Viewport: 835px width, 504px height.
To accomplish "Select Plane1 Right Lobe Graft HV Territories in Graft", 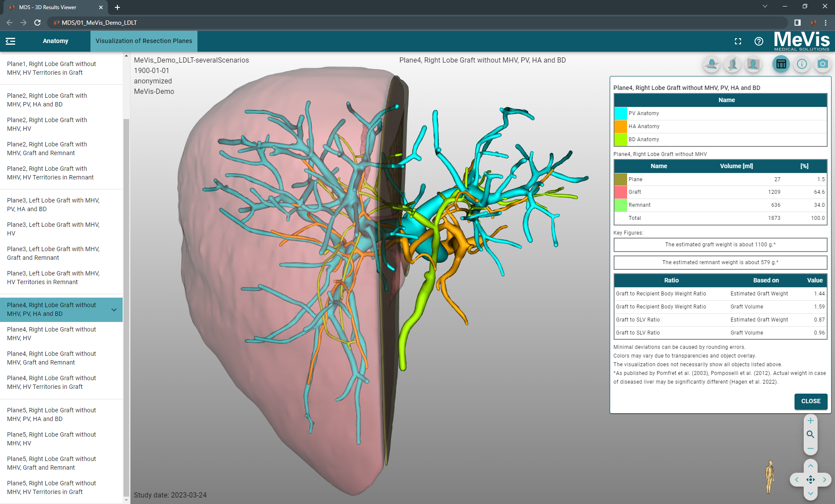I will [61, 68].
